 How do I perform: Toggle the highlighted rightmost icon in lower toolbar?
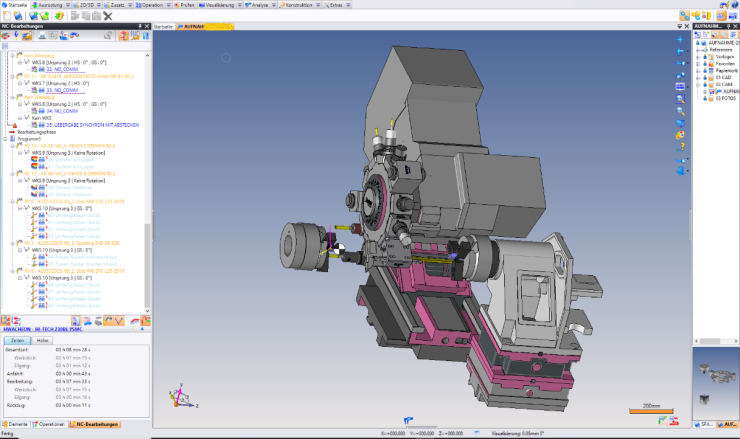pyautogui.click(x=145, y=321)
